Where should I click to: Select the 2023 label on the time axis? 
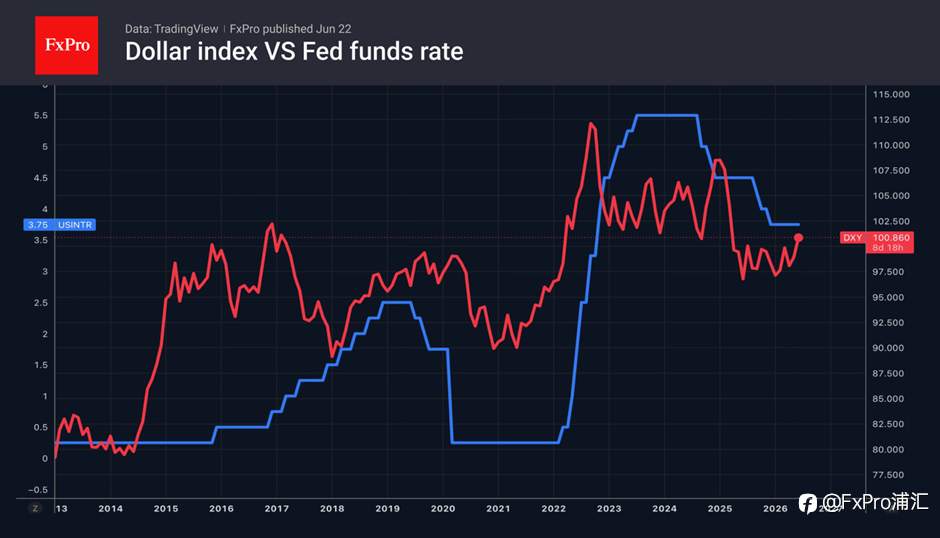click(609, 509)
